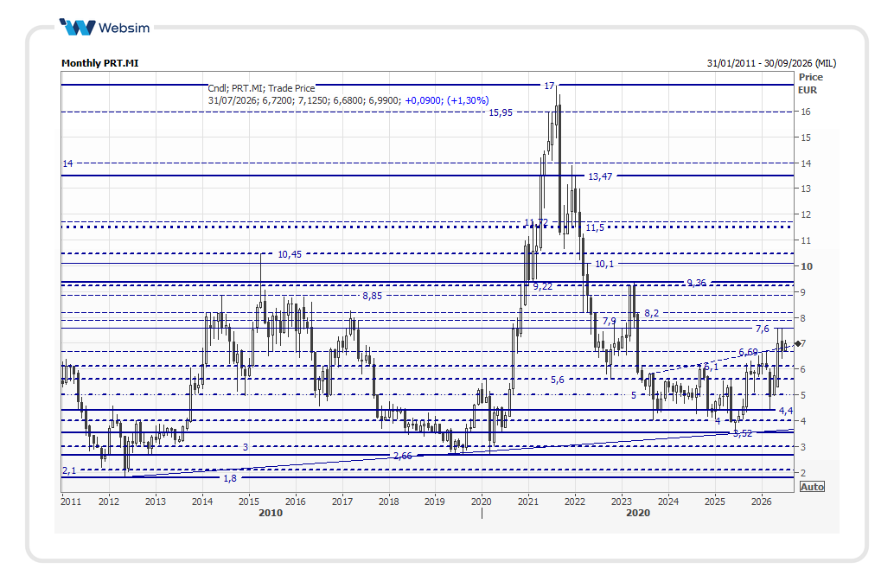Select the 17 resistance level label
Viewport: 894px width, 588px height.
(x=548, y=86)
